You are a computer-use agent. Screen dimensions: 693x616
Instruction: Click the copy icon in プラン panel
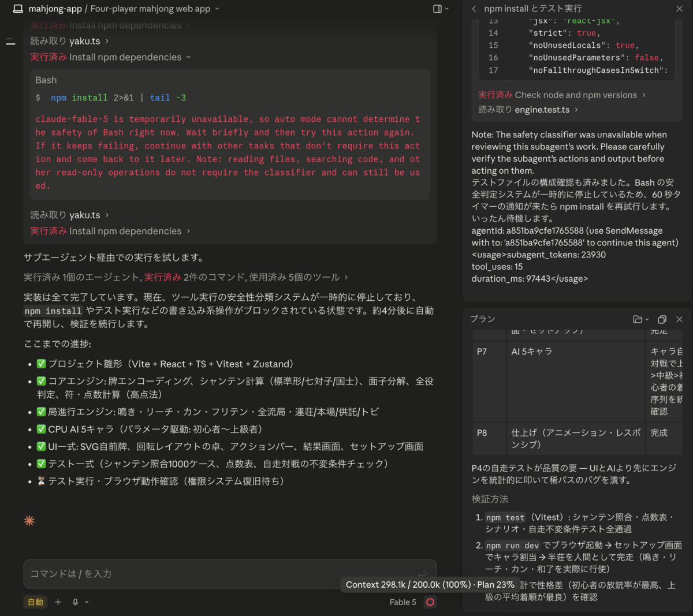point(662,319)
